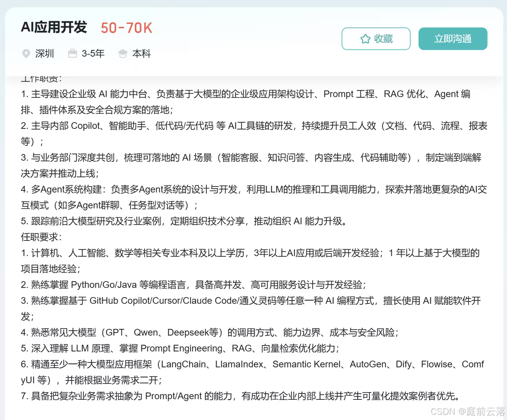Click duty line starting 1. 主导建设企业级 AI 能力中台
This screenshot has width=507, height=420.
[x=246, y=94]
